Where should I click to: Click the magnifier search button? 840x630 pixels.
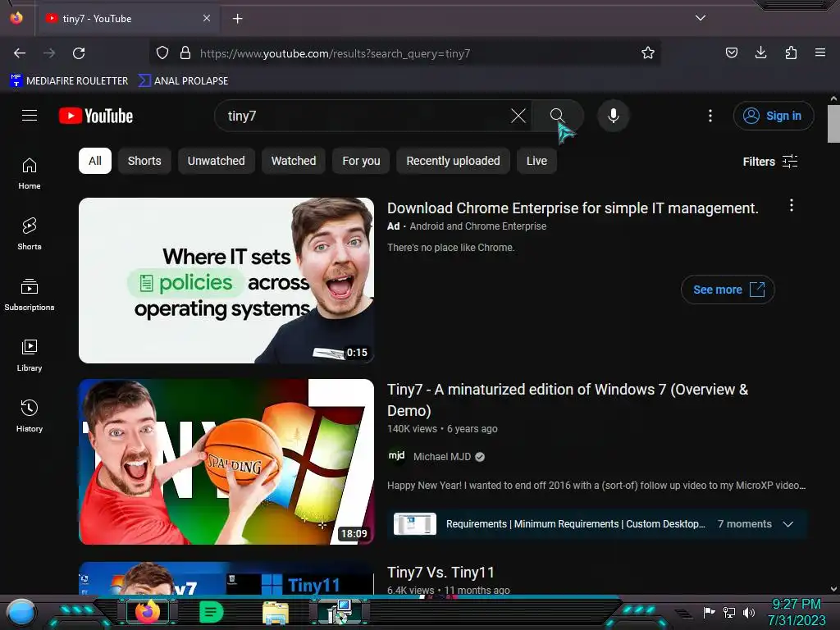click(x=557, y=116)
